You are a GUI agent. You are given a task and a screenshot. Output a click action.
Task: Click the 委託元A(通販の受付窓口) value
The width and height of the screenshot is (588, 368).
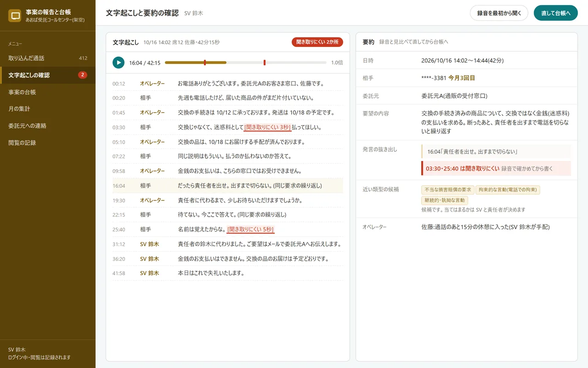point(454,96)
